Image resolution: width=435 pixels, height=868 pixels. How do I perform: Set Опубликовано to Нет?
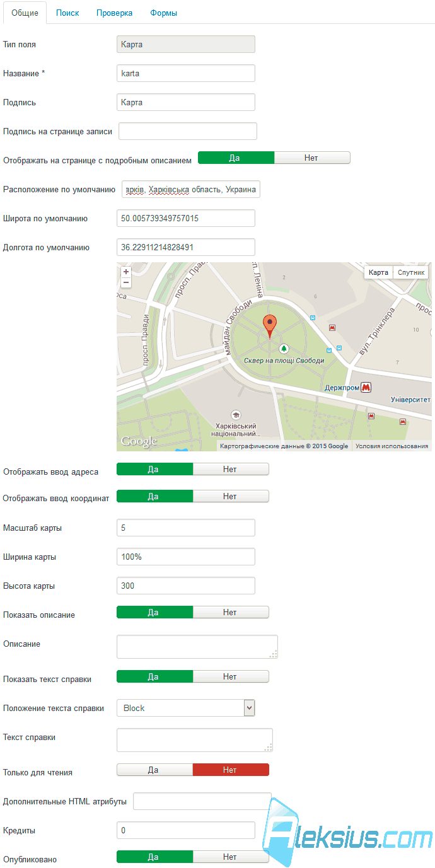point(231,857)
